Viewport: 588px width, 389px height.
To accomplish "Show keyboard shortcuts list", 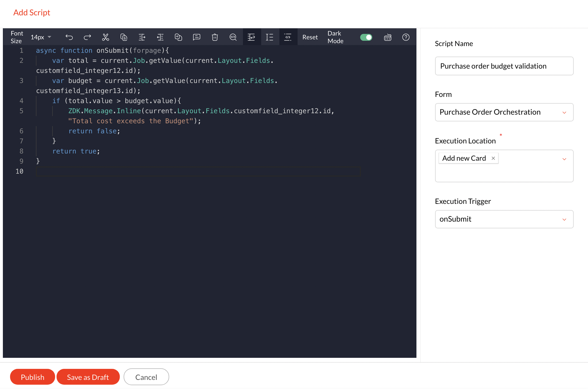I will [387, 37].
